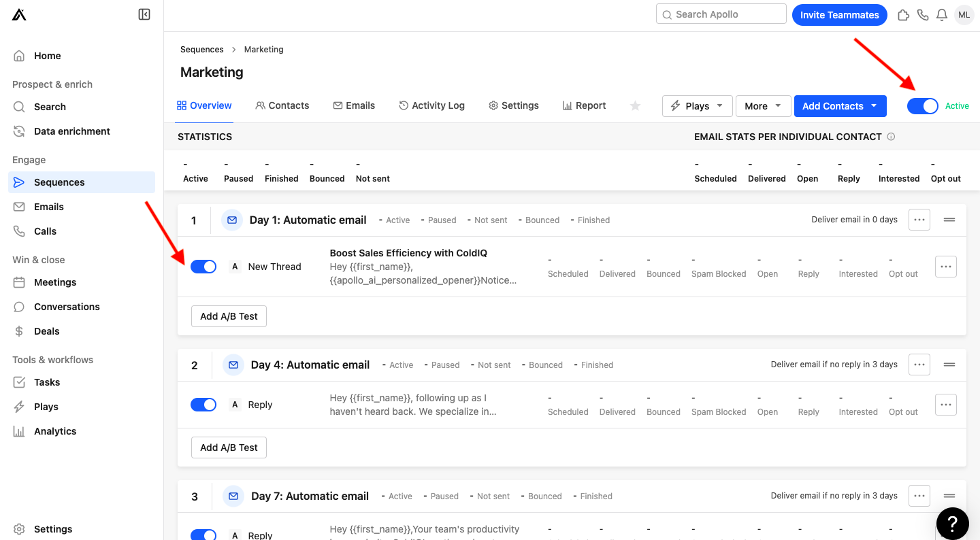Open the help question mark bubble
Image resolution: width=980 pixels, height=540 pixels.
(x=952, y=523)
